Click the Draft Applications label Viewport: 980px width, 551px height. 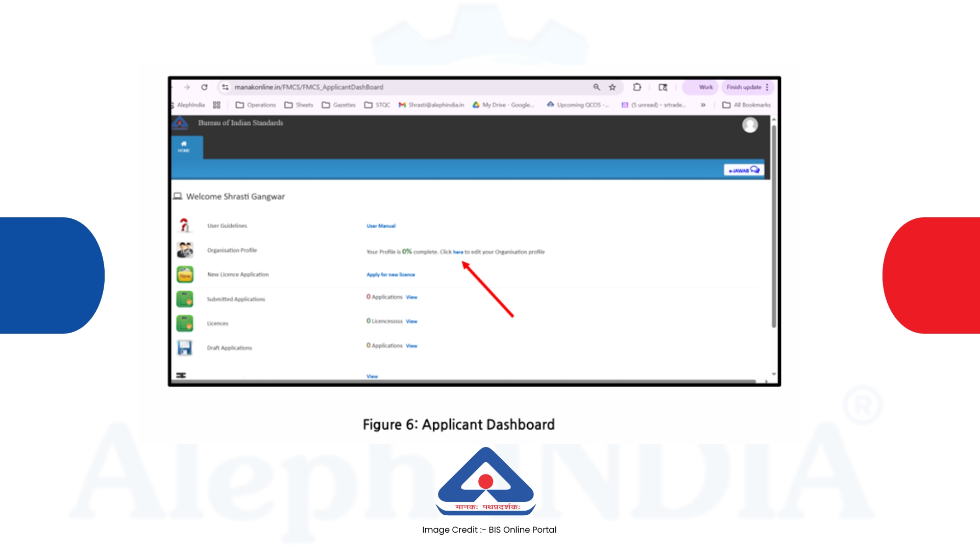pyautogui.click(x=229, y=348)
